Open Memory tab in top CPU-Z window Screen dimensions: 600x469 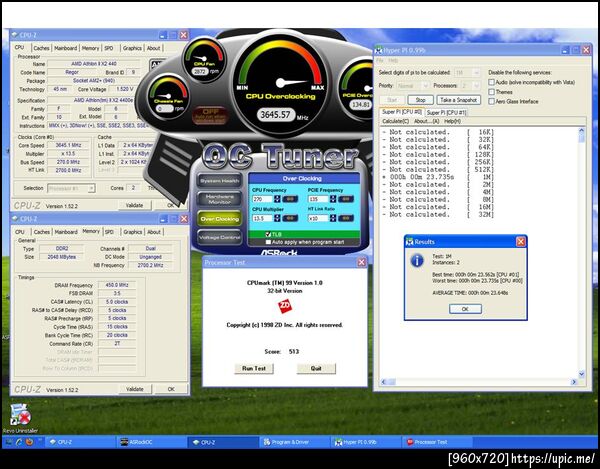[90, 48]
